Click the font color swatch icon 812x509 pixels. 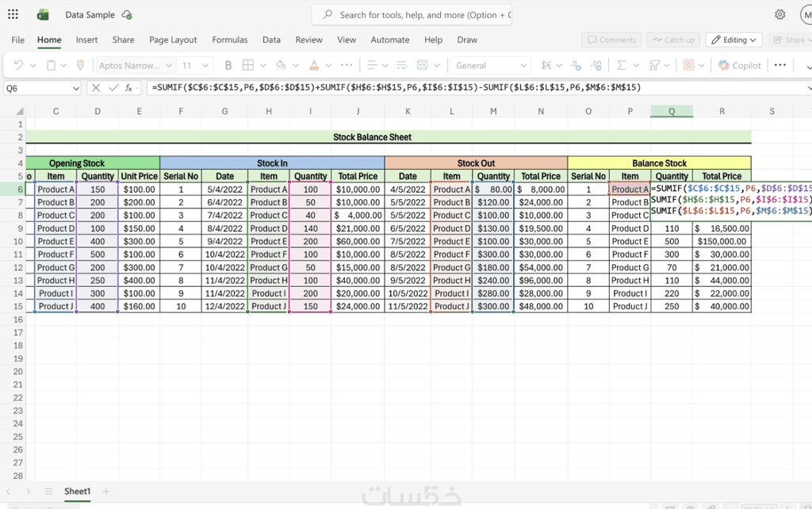314,65
